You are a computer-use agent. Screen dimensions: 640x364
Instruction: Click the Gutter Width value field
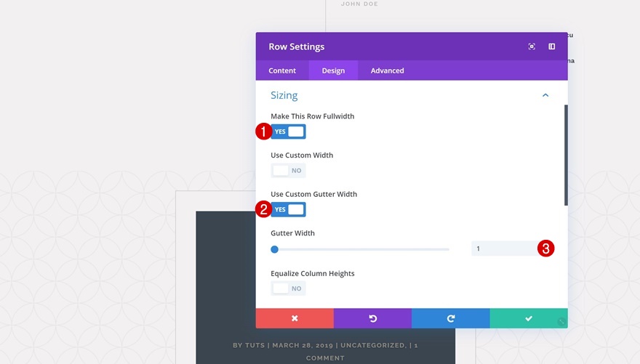click(x=505, y=248)
